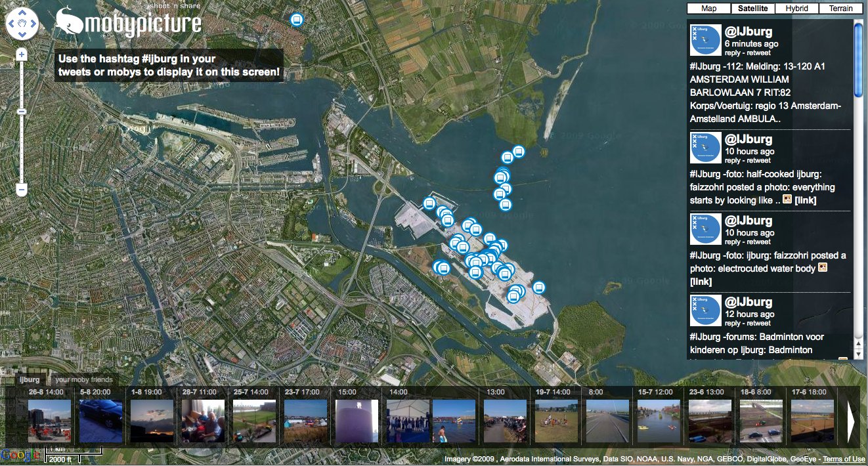Select the ijburg tab
868x466 pixels.
tap(30, 379)
